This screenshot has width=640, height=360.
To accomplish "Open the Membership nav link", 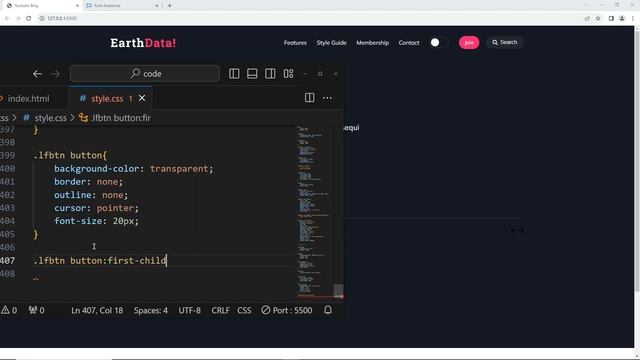I will [x=372, y=43].
